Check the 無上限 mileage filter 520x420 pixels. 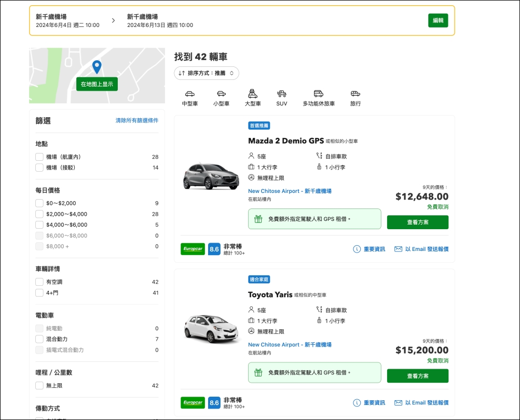(x=39, y=386)
